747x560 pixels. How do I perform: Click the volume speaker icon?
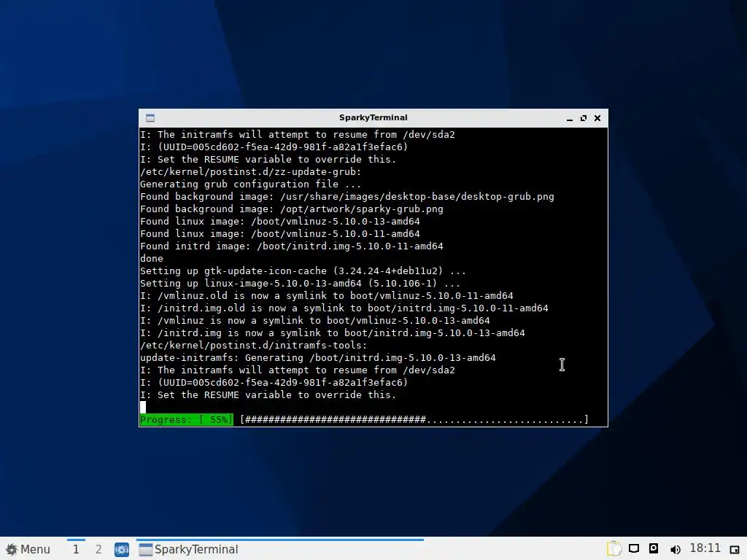coord(675,550)
